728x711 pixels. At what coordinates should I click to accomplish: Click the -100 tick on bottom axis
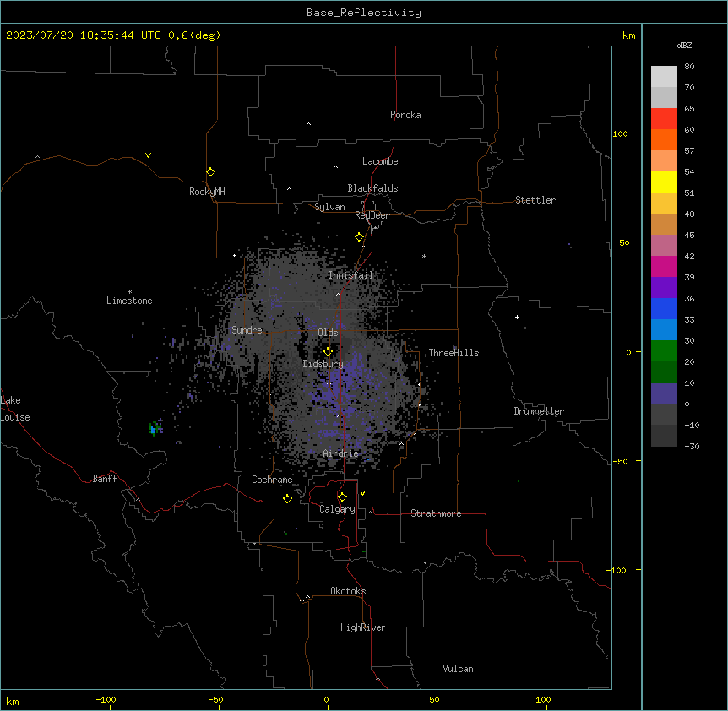(x=106, y=699)
